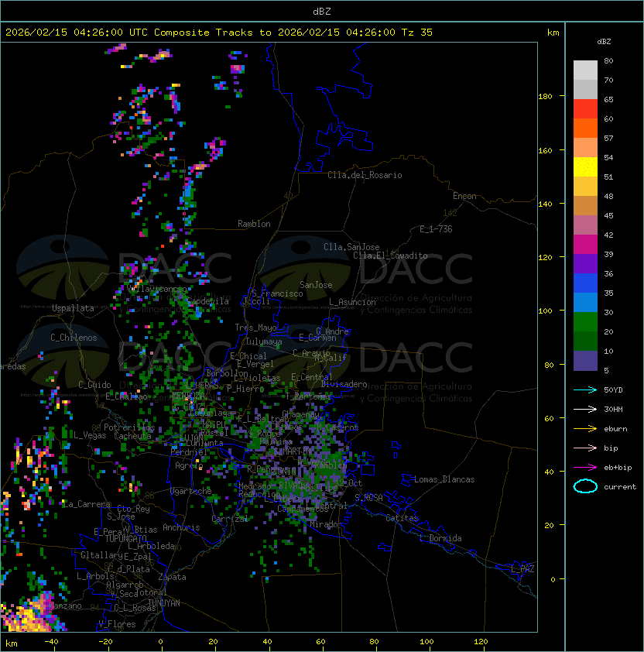Viewport: 644px width, 652px height.
Task: Click the 'E_1-736' map label
Action: pyautogui.click(x=436, y=229)
